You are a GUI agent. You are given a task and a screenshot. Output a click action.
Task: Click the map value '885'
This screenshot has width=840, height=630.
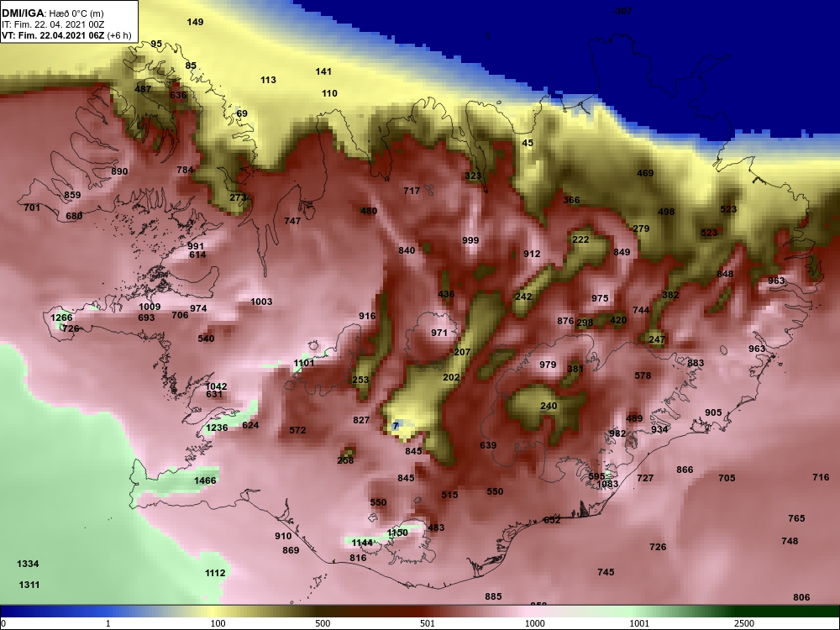click(493, 596)
